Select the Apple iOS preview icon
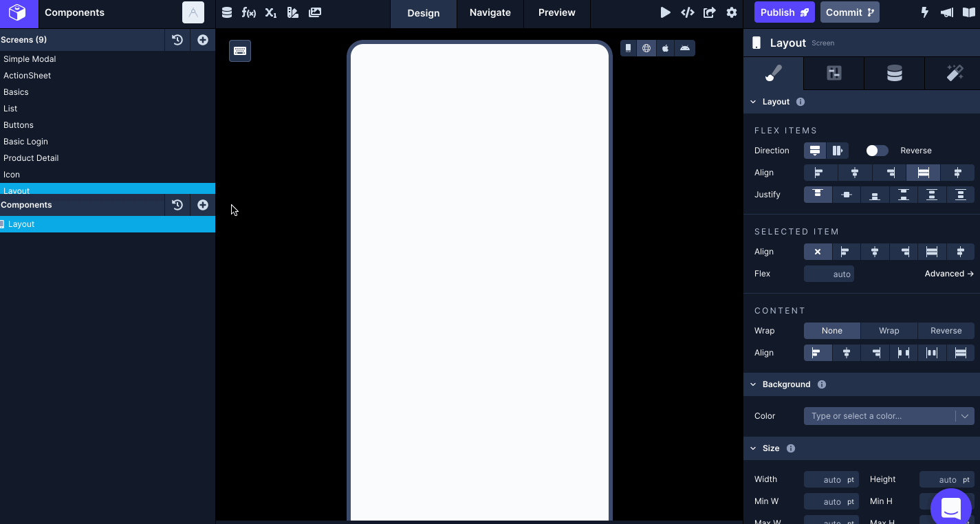Image resolution: width=980 pixels, height=524 pixels. point(666,48)
